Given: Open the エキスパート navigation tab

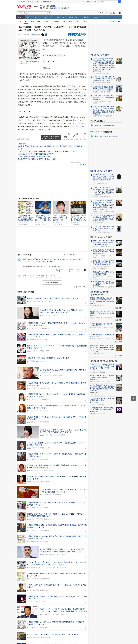Looking at the screenshot, I should [x=48, y=17].
